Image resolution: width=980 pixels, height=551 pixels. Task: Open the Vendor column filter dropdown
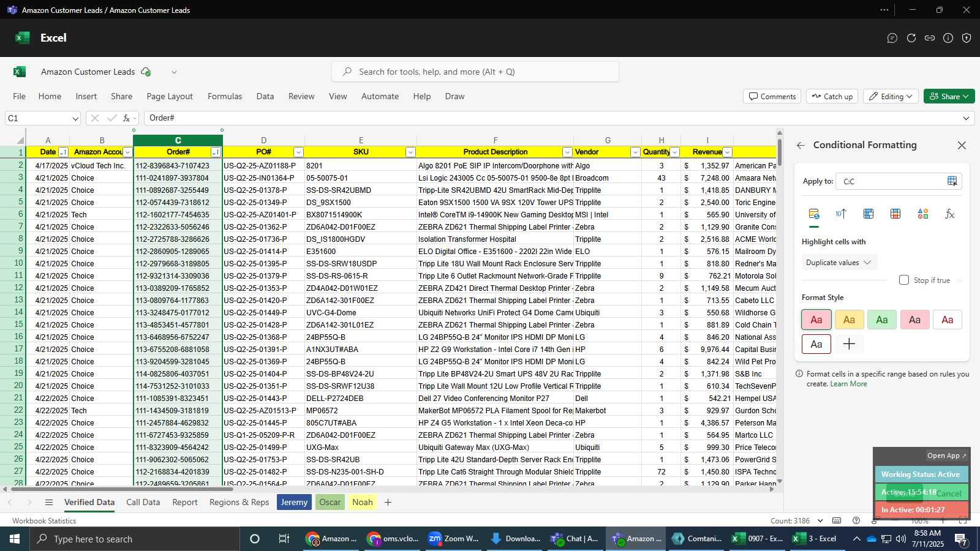(635, 152)
